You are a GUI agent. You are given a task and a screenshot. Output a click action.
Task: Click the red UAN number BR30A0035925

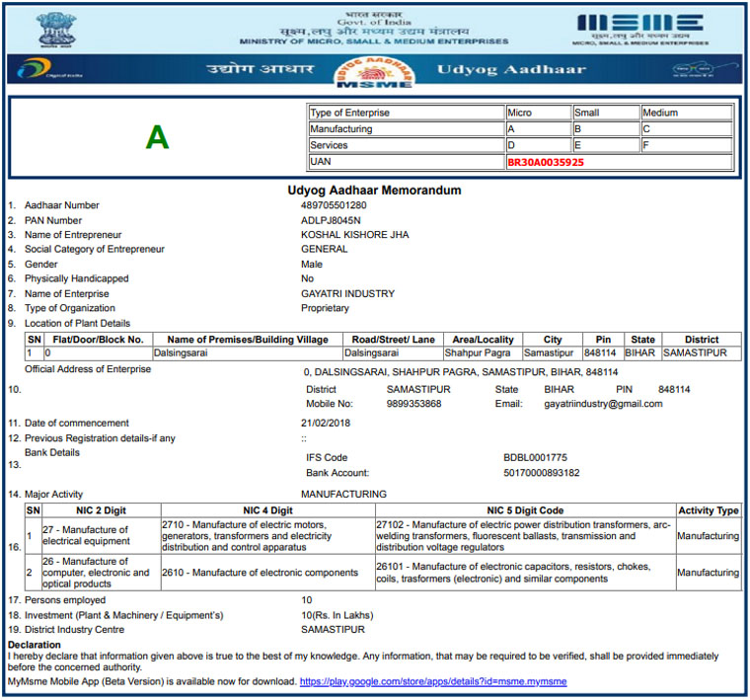(x=546, y=162)
